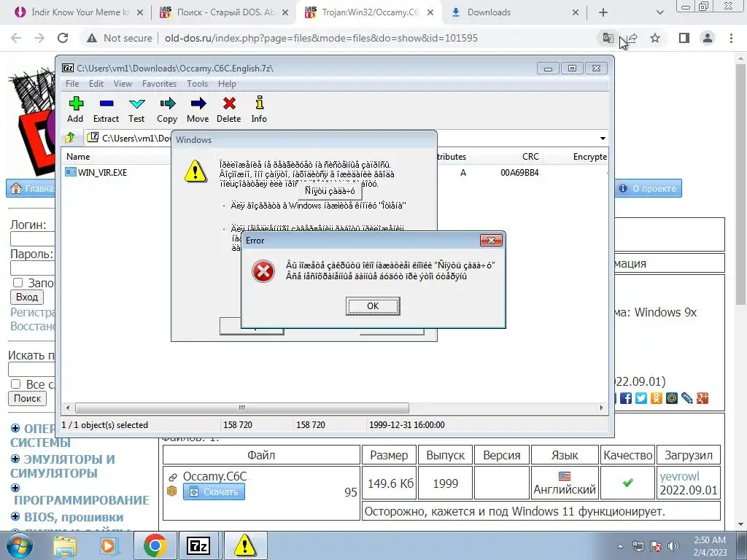Image resolution: width=747 pixels, height=560 pixels.
Task: Open the 7-Zip address bar dropdown
Action: pyautogui.click(x=603, y=138)
